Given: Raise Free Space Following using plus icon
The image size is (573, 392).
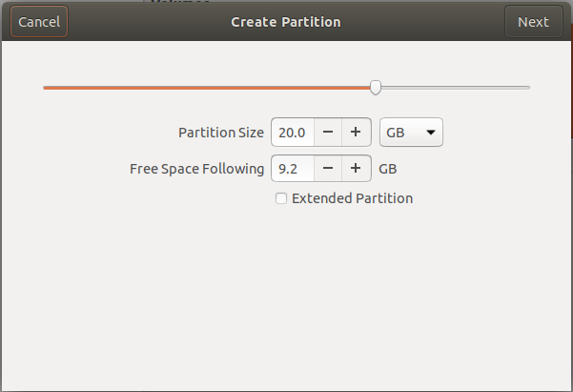Looking at the screenshot, I should tap(357, 168).
